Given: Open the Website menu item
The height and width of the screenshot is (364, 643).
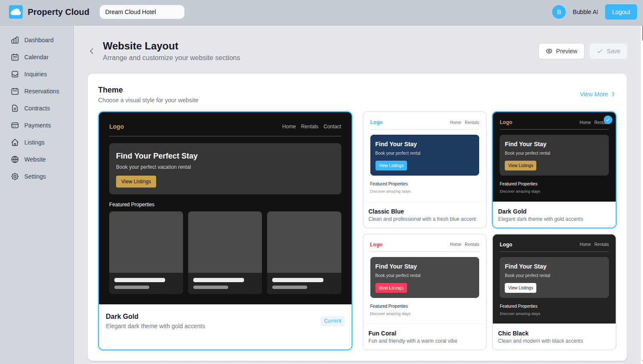Looking at the screenshot, I should click(x=37, y=159).
